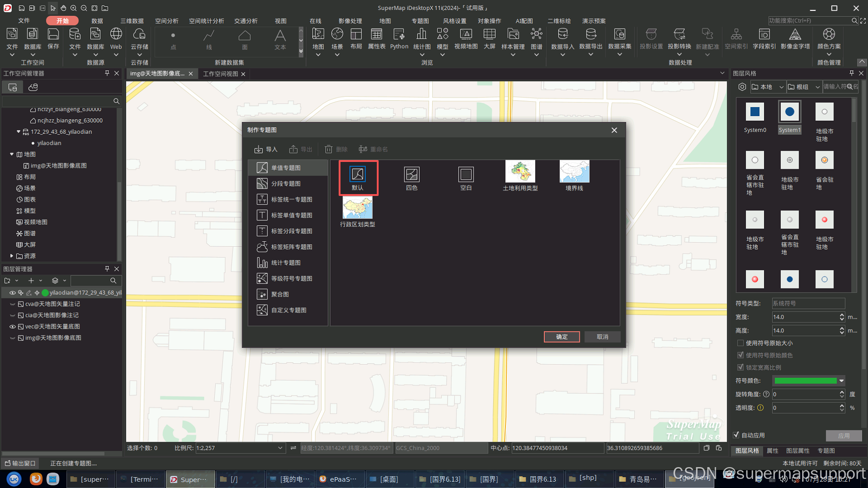Viewport: 868px width, 488px height.
Task: Toggle visibility of vec@天地图矢量底图 layer
Action: point(12,327)
